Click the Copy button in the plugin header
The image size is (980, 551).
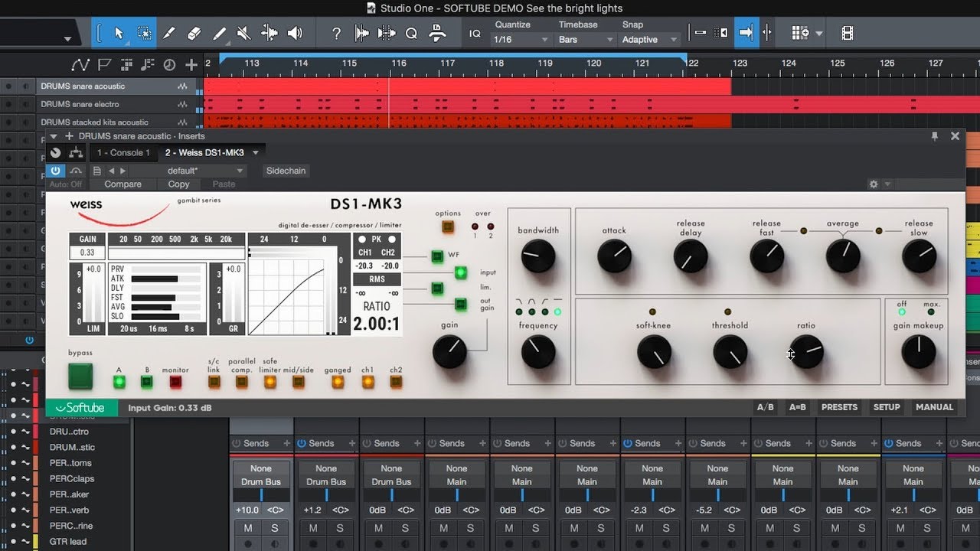pyautogui.click(x=178, y=184)
